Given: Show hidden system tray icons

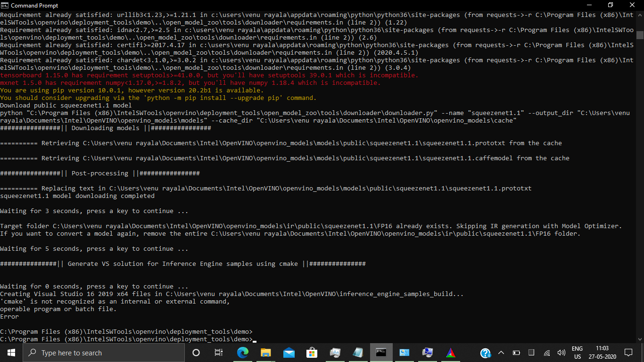Looking at the screenshot, I should pyautogui.click(x=501, y=353).
